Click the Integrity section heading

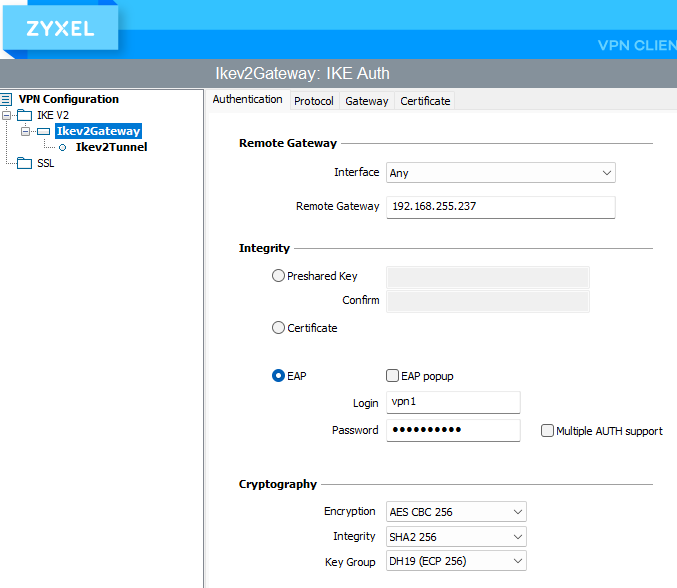point(264,248)
